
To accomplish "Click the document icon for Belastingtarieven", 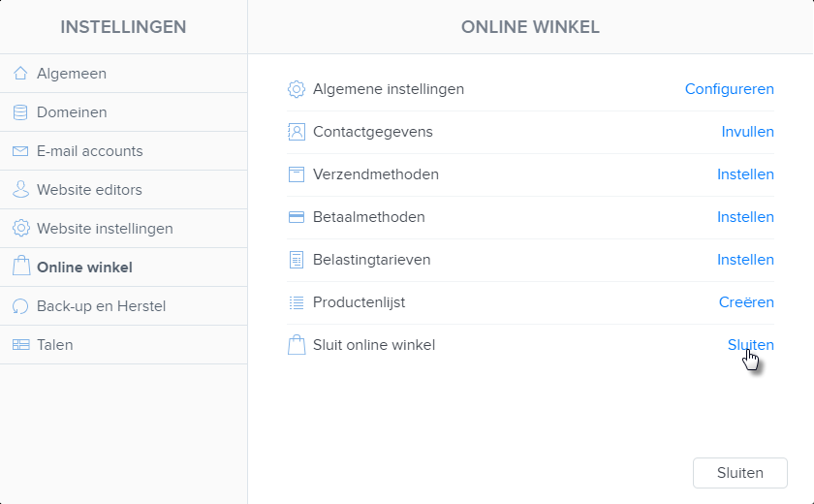I will tap(297, 260).
